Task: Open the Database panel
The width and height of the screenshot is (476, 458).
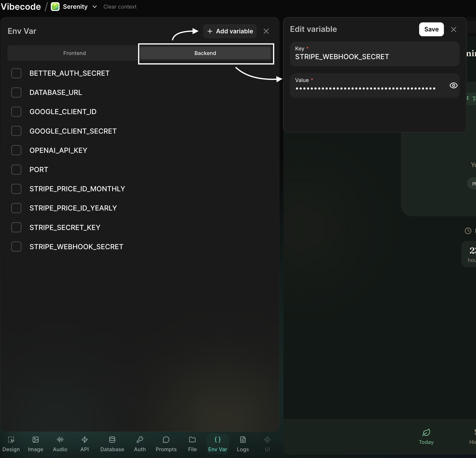Action: 112,443
